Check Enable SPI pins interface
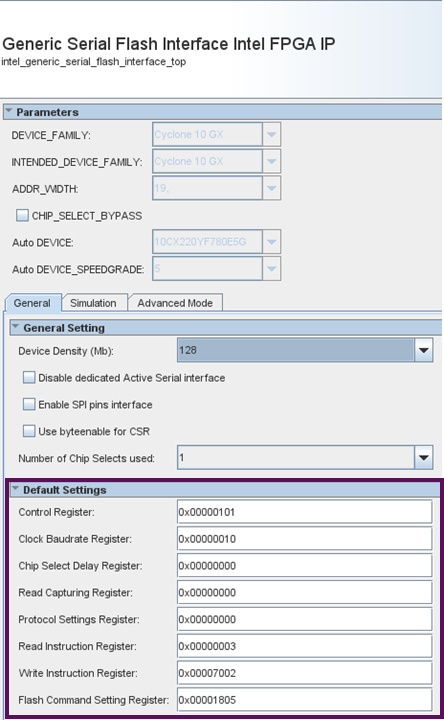Viewport: 444px width, 720px height. coord(29,404)
